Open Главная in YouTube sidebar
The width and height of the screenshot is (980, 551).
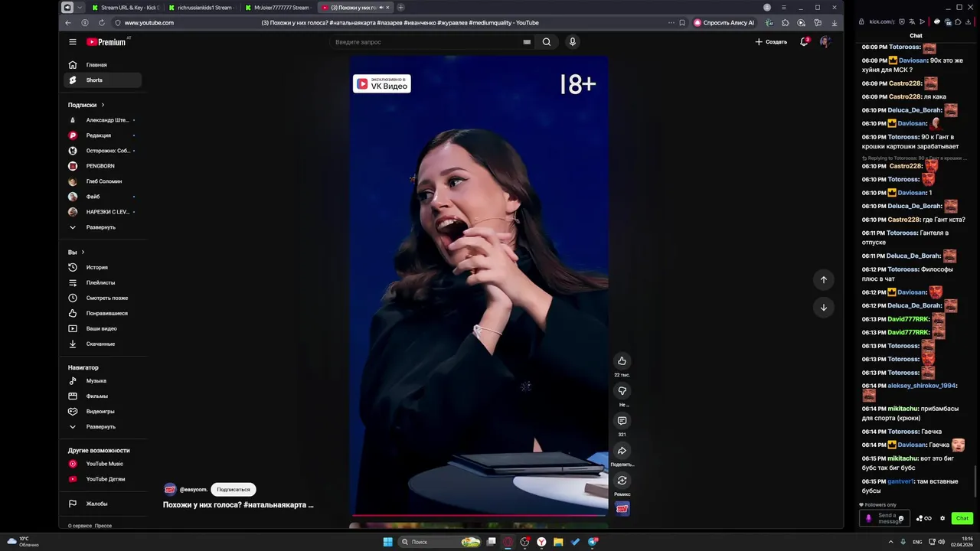pyautogui.click(x=103, y=65)
